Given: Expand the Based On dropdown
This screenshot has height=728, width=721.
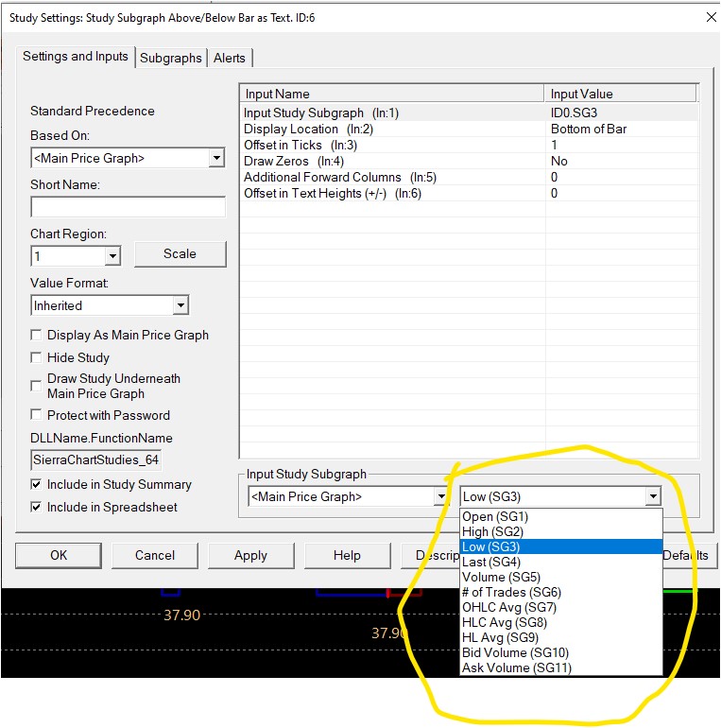Looking at the screenshot, I should tap(216, 158).
